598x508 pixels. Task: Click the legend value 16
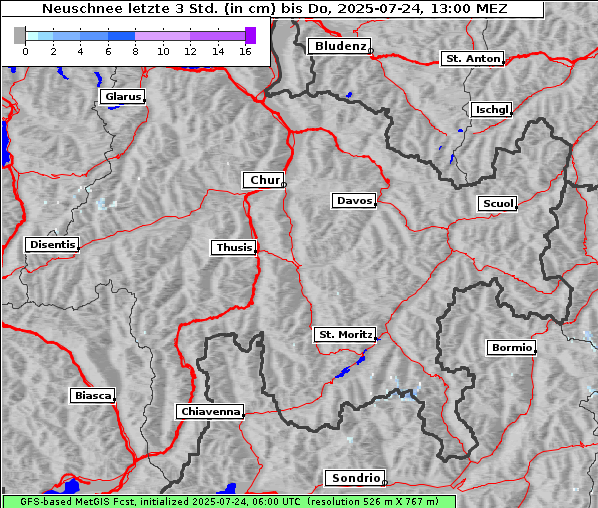point(245,51)
